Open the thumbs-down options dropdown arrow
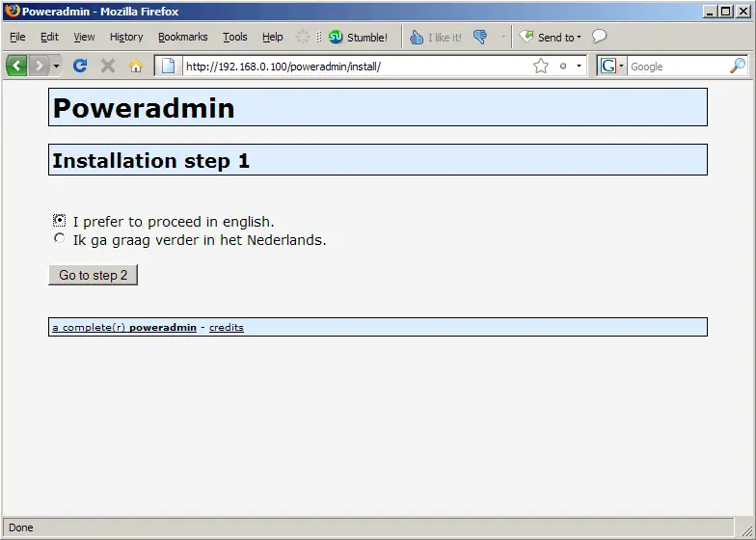Viewport: 756px width, 540px height. pos(503,37)
